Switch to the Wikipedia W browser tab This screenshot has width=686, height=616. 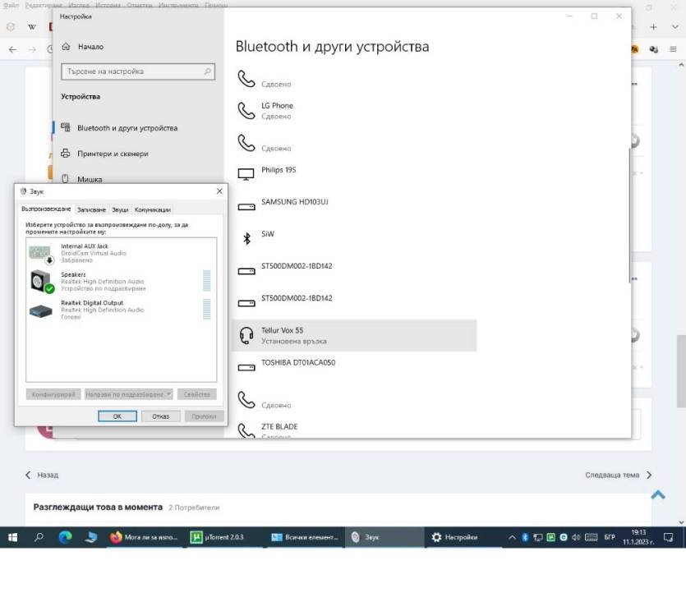pos(32,27)
